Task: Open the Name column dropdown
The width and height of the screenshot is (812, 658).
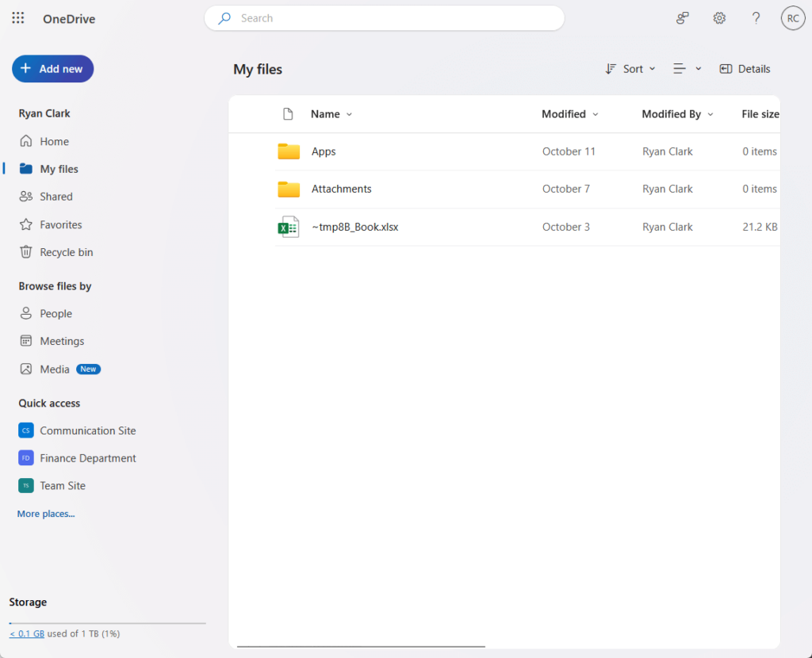Action: click(x=349, y=114)
